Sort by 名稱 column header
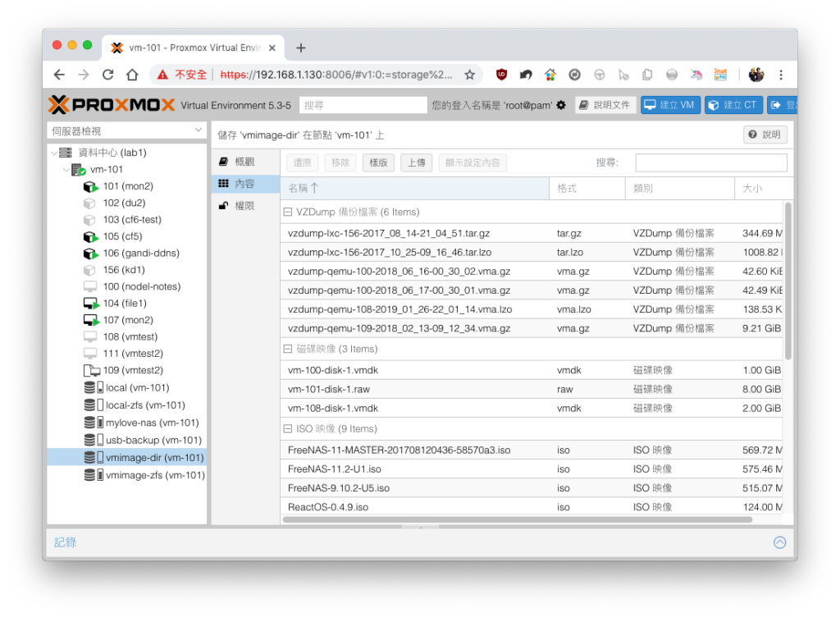The height and width of the screenshot is (617, 840). (x=415, y=188)
